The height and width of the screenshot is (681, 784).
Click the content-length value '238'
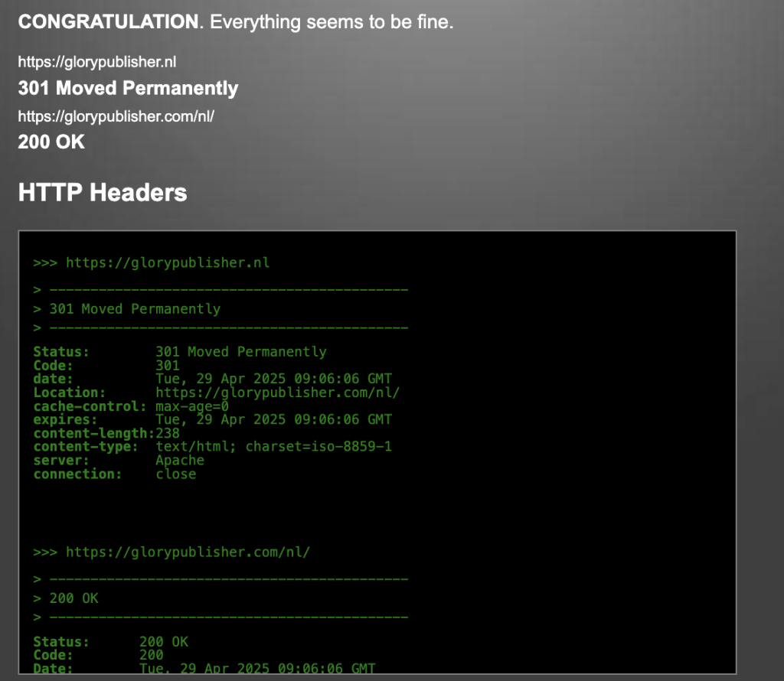[x=168, y=433]
